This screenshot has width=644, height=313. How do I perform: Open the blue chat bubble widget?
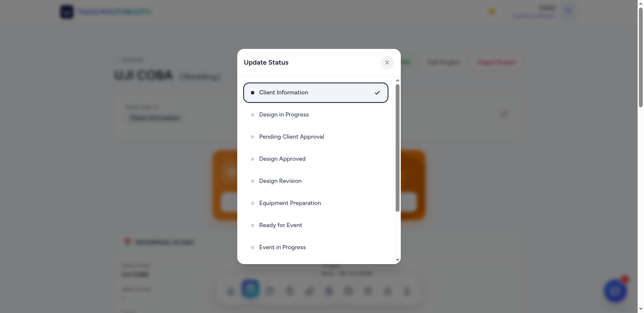(615, 291)
